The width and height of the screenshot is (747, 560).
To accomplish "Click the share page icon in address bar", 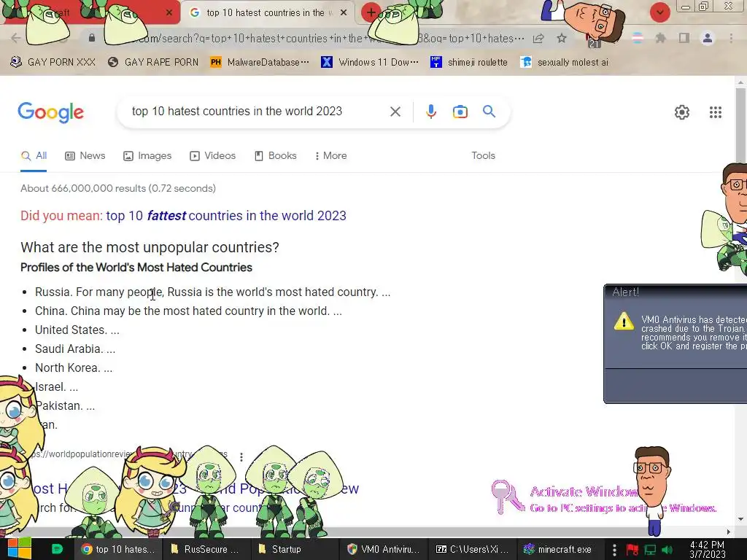I will pos(538,39).
